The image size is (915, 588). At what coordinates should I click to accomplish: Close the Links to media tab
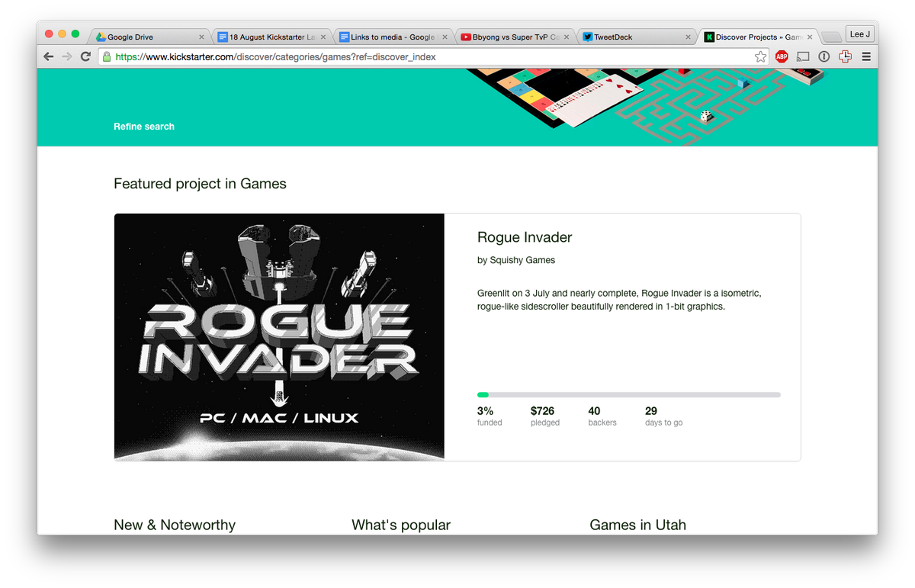tap(445, 37)
